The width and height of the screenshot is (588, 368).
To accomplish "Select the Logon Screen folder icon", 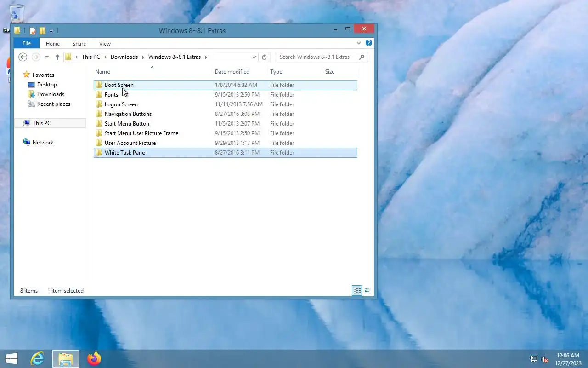I will click(x=99, y=104).
